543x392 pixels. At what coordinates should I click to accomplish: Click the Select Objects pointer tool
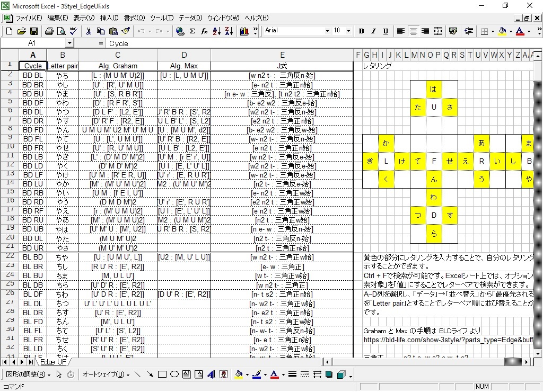59,375
